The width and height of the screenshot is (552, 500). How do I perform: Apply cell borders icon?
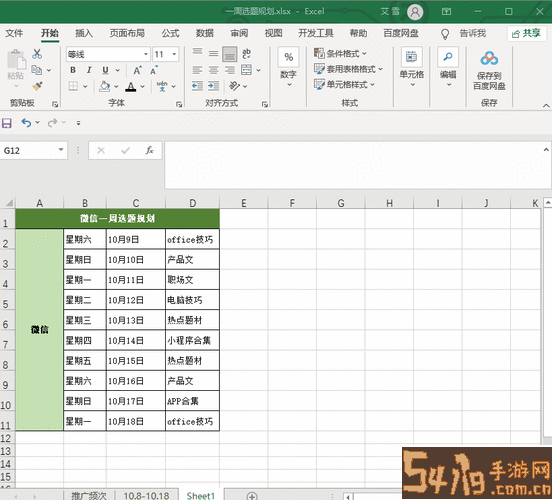[x=73, y=86]
